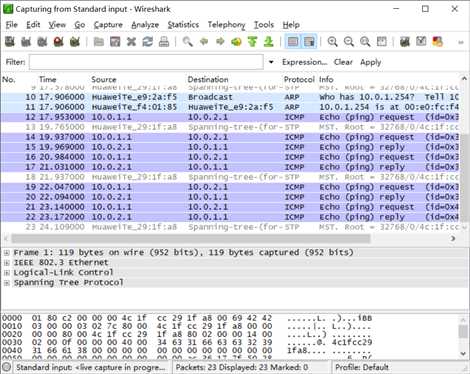Show capture options toolbar icon
The image size is (470, 374).
click(26, 42)
